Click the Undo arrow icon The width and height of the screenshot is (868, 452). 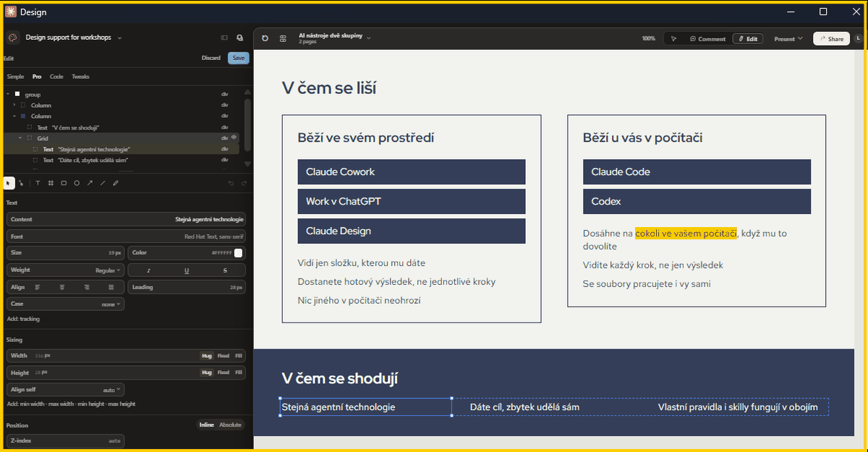pyautogui.click(x=231, y=184)
